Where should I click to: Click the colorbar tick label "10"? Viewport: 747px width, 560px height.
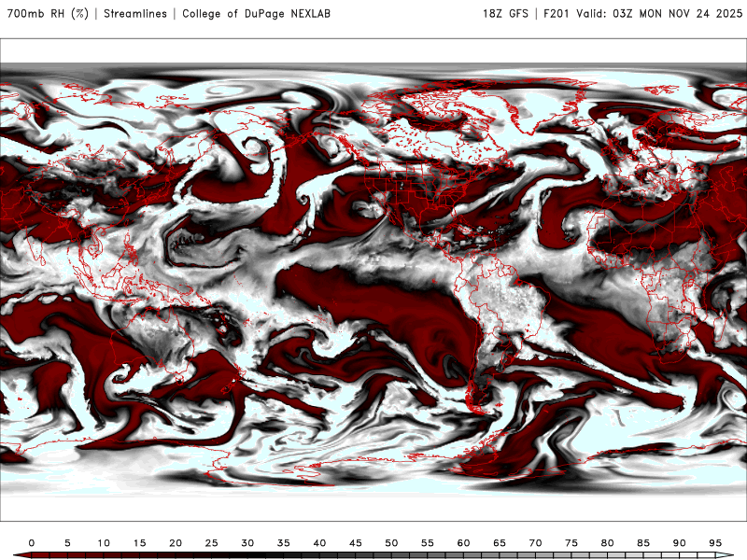pyautogui.click(x=104, y=543)
